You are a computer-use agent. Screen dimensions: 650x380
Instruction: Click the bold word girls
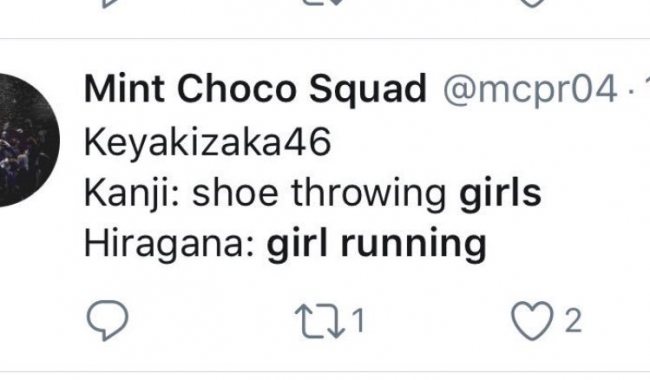click(500, 193)
